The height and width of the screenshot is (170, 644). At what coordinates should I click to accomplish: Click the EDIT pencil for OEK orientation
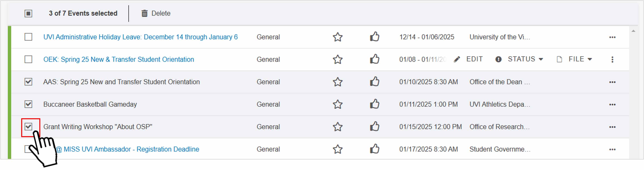[457, 59]
